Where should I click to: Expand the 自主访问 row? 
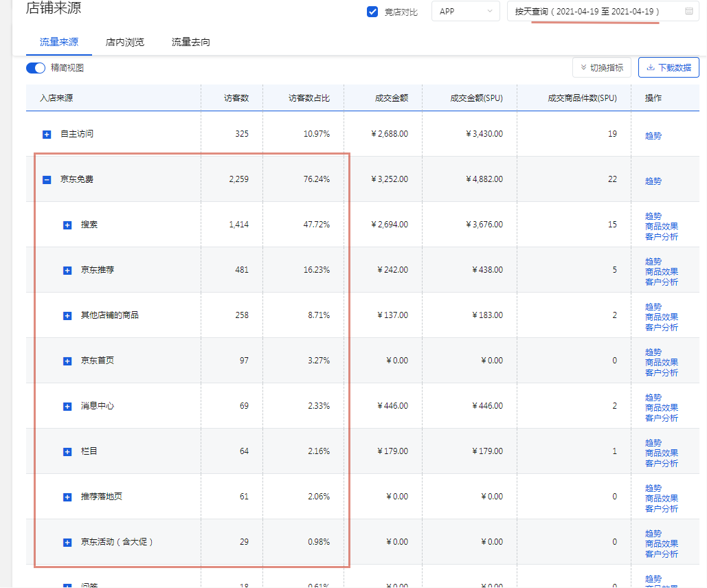47,135
